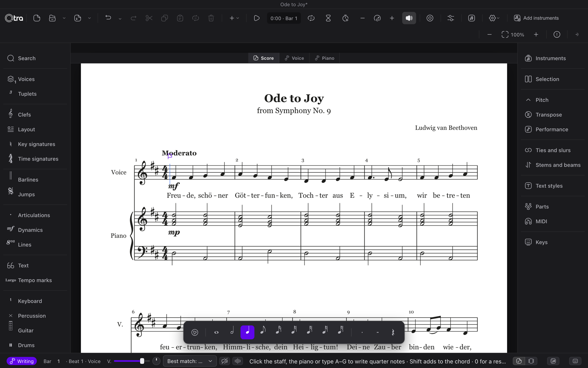Click Add instruments button
Screen dimensions: 588x368
coord(536,18)
